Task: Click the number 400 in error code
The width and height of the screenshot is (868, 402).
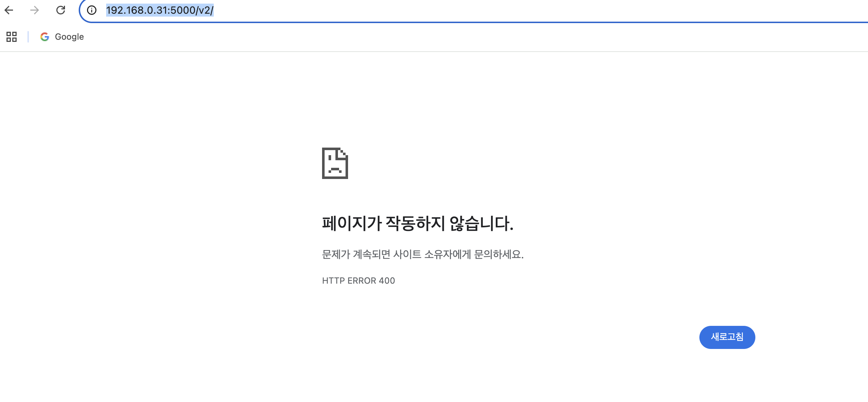Action: tap(387, 281)
